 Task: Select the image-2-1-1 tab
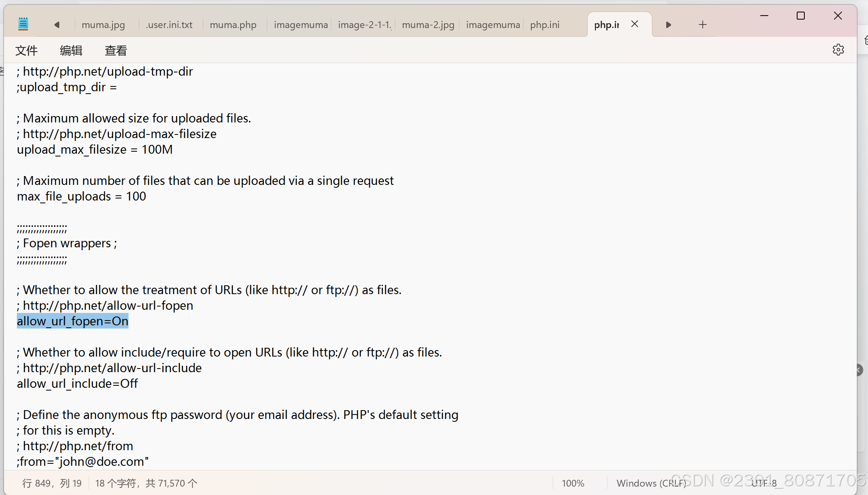pyautogui.click(x=364, y=25)
